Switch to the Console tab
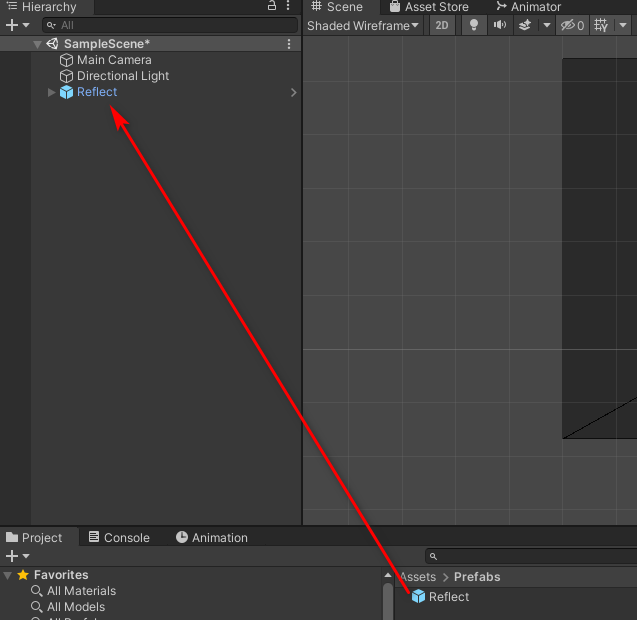The width and height of the screenshot is (637, 620). (119, 537)
